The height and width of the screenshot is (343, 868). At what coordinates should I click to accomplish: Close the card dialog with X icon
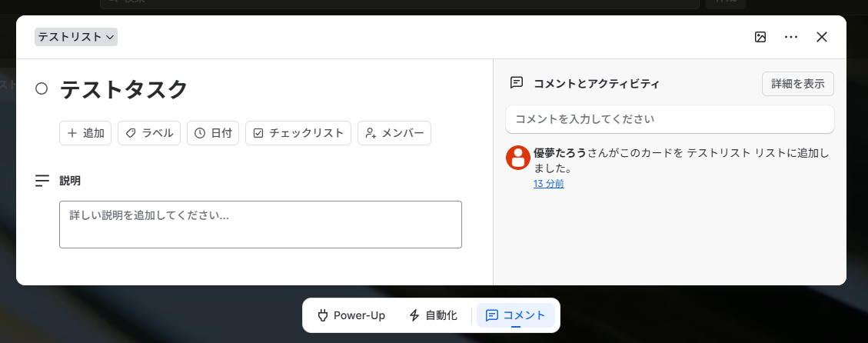pos(822,37)
